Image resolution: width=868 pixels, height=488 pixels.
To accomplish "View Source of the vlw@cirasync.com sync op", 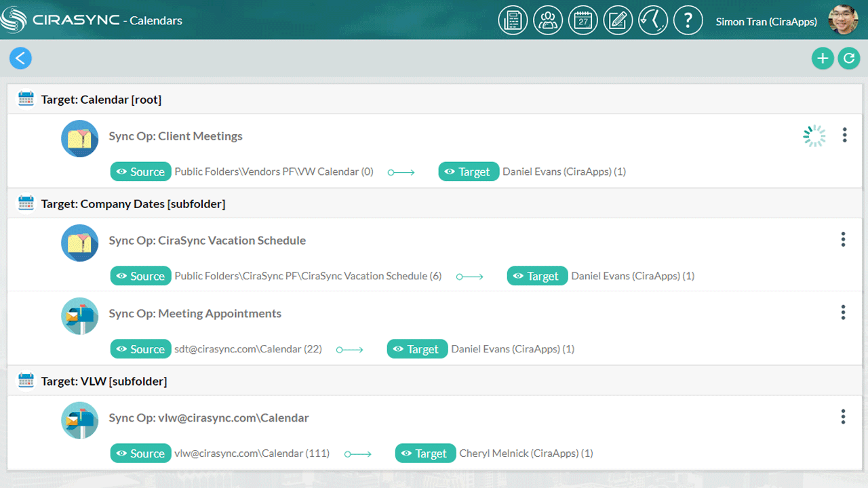I will coord(141,453).
